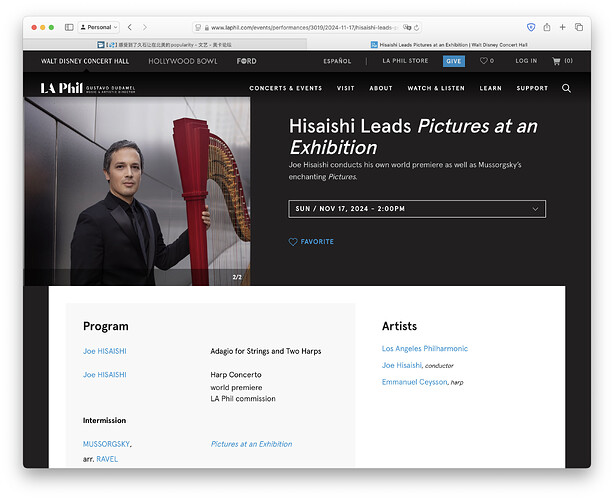Click Log In
Screen dimensions: 615x500
coord(526,61)
